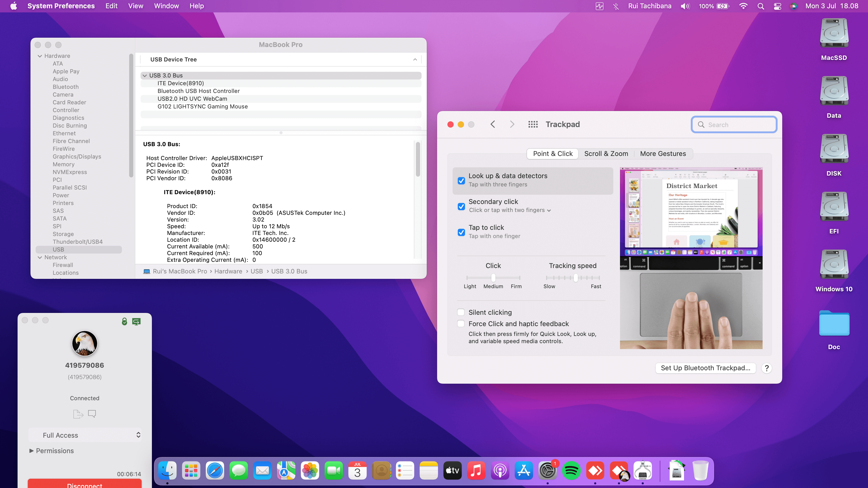Open the Window menu
The image size is (868, 488).
point(166,6)
